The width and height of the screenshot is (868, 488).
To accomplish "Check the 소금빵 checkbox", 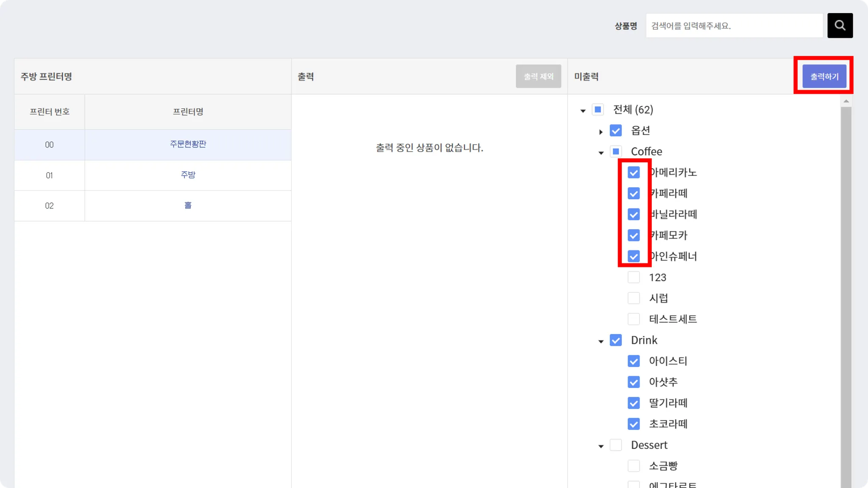I will [x=634, y=466].
